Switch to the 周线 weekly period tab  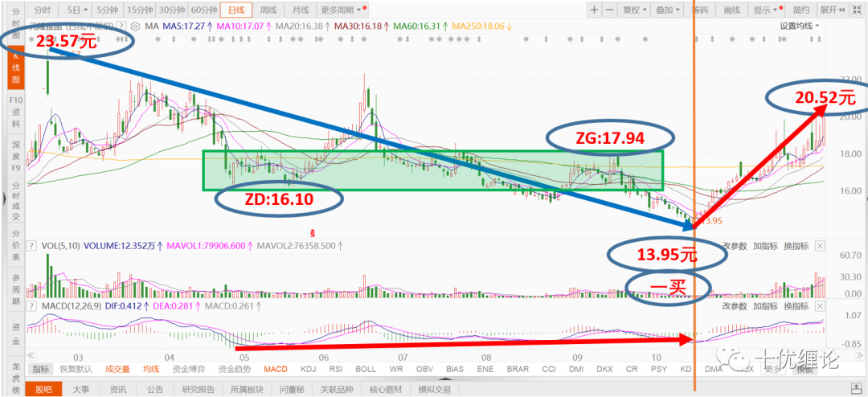pos(268,10)
